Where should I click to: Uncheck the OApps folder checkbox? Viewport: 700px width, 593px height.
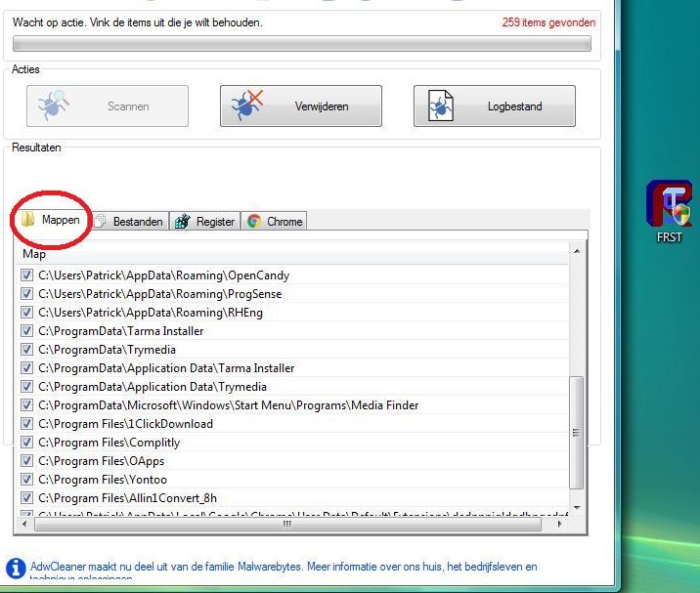26,460
